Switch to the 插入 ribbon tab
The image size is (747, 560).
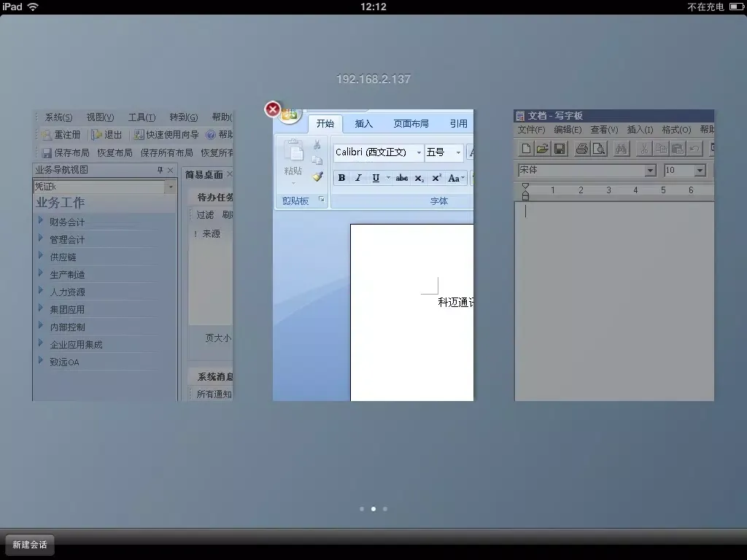click(x=363, y=124)
